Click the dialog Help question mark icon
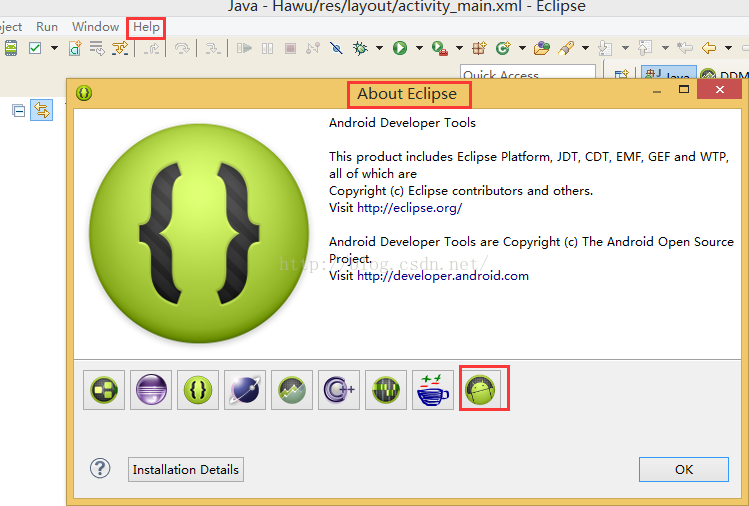Image resolution: width=749 pixels, height=506 pixels. (x=100, y=469)
